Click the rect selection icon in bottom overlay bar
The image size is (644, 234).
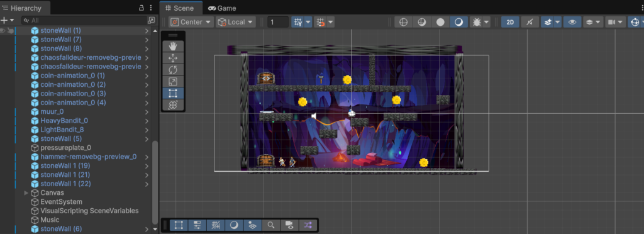[179, 225]
